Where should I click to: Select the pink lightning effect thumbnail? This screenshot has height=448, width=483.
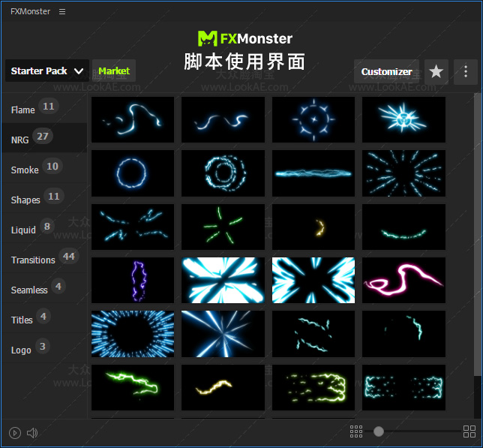[403, 281]
